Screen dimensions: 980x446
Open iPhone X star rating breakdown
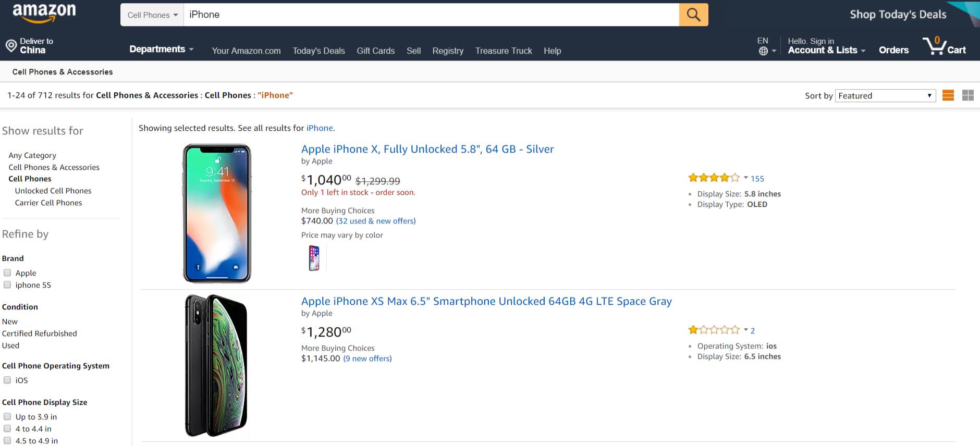pyautogui.click(x=746, y=177)
